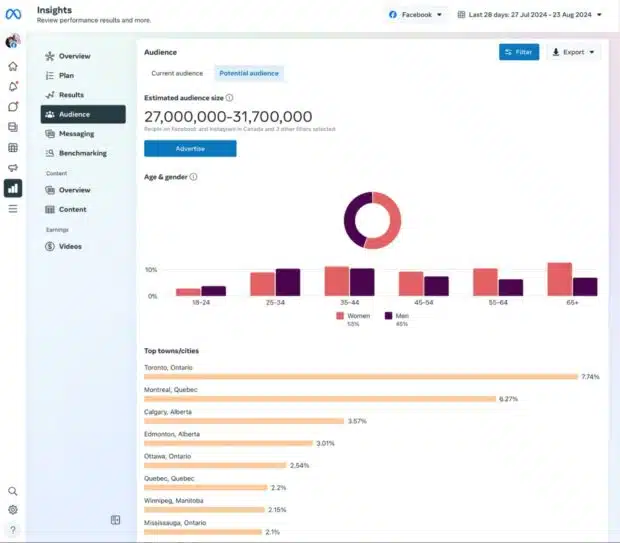Select Benchmarking in the sidebar menu
The width and height of the screenshot is (620, 543).
pyautogui.click(x=82, y=153)
